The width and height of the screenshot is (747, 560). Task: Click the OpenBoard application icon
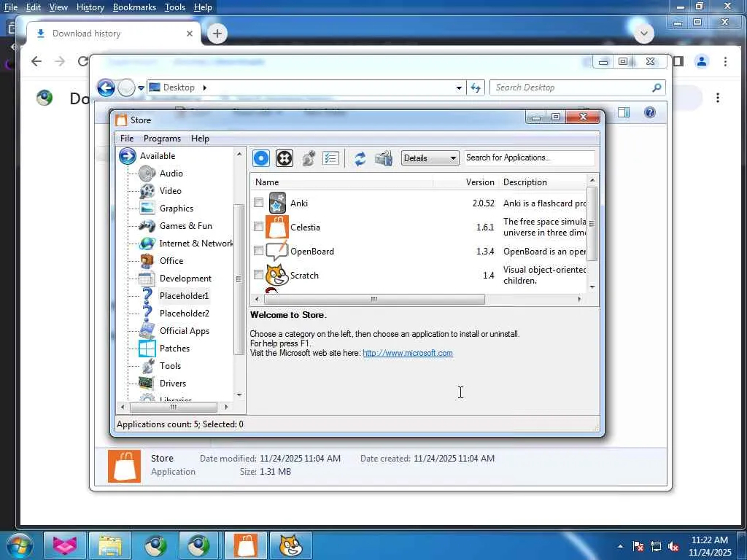point(276,251)
